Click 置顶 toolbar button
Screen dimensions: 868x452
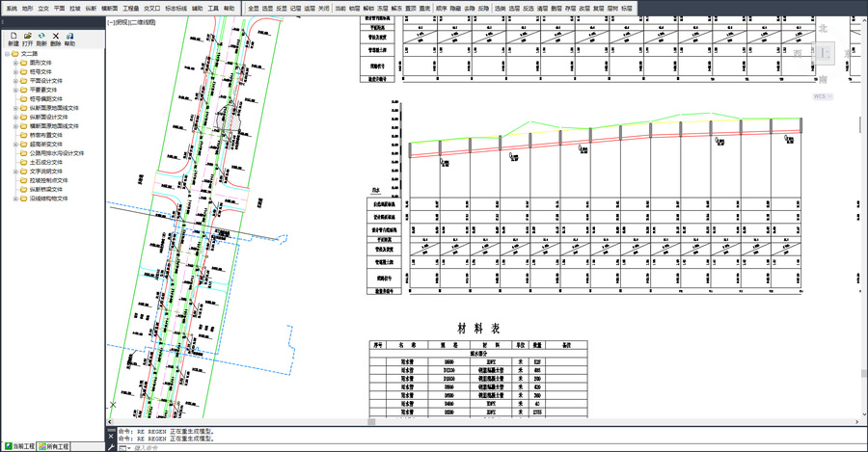pyautogui.click(x=411, y=9)
